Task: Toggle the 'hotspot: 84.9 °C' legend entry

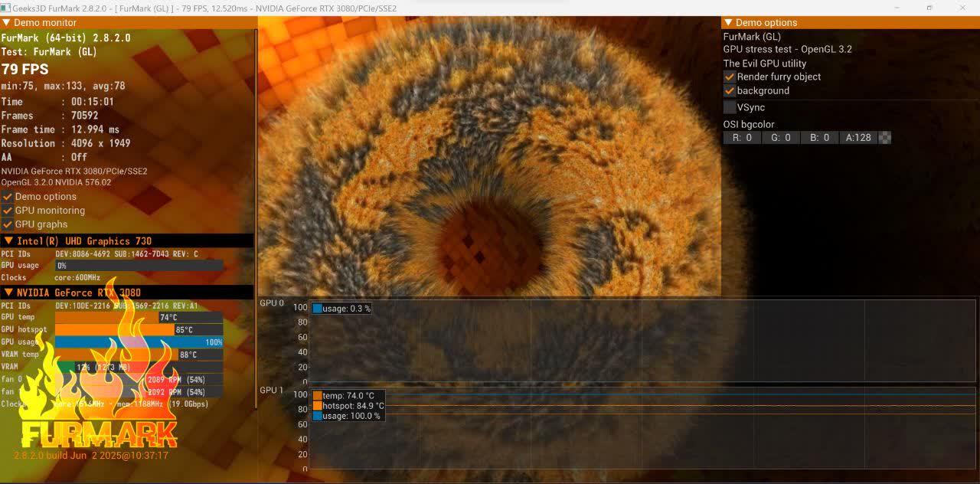Action: click(348, 406)
